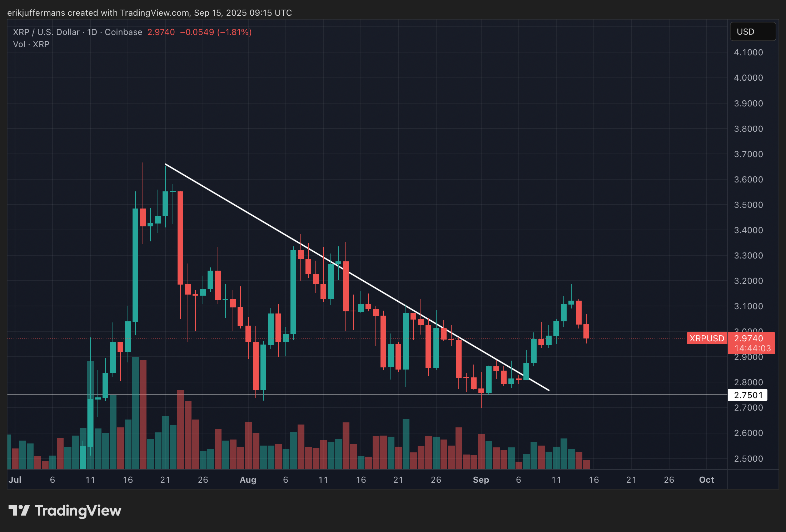Click the latest red candle near 2.97

[x=586, y=331]
